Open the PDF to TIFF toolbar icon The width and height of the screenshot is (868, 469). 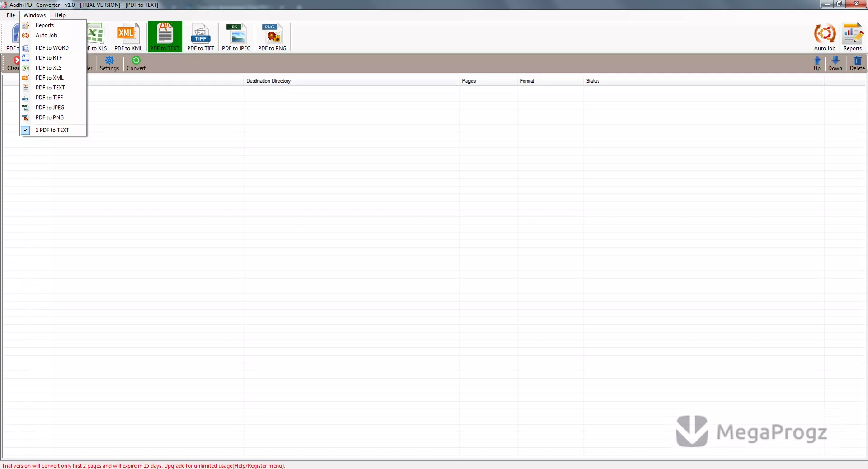(x=201, y=37)
